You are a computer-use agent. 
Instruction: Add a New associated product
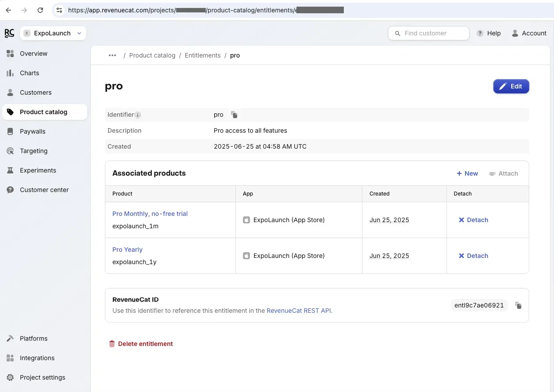[467, 173]
